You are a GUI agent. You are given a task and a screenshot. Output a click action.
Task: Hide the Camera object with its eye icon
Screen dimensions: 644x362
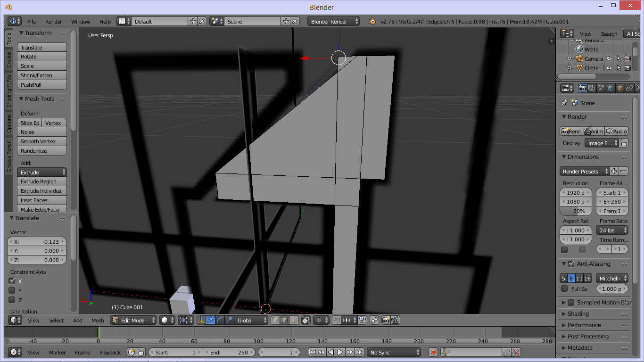pyautogui.click(x=609, y=59)
